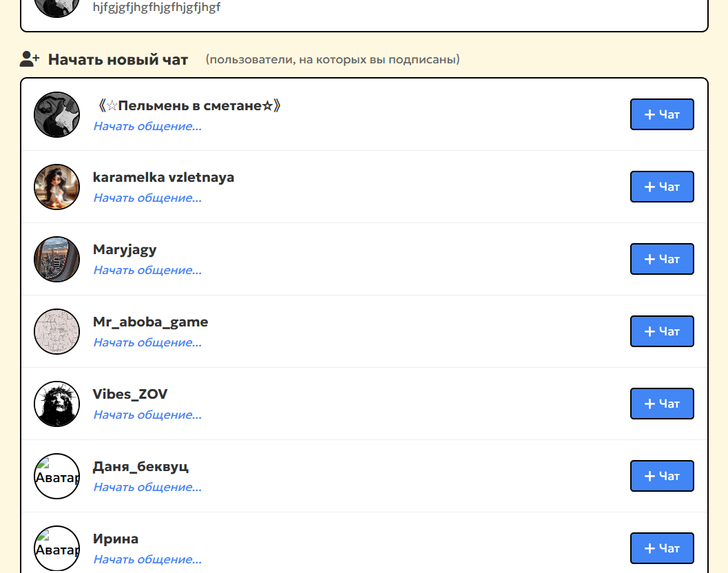Click "Начать общение..." below Ирина

147,559
